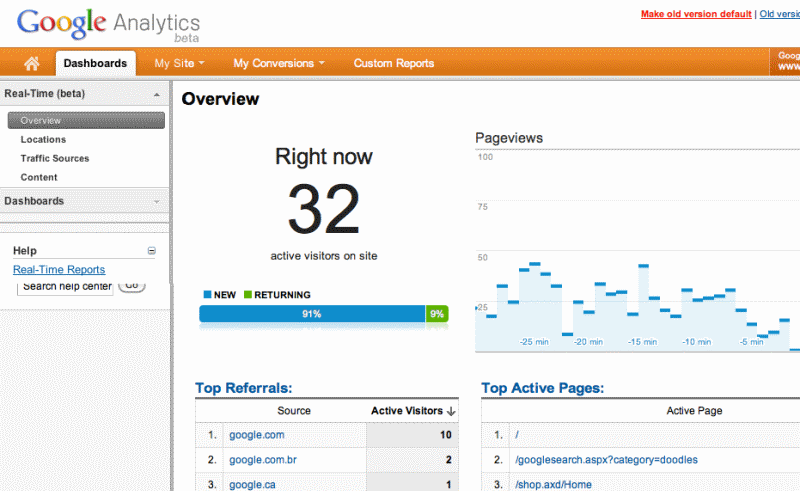This screenshot has height=491, width=800.
Task: Open the / active page link
Action: (517, 435)
